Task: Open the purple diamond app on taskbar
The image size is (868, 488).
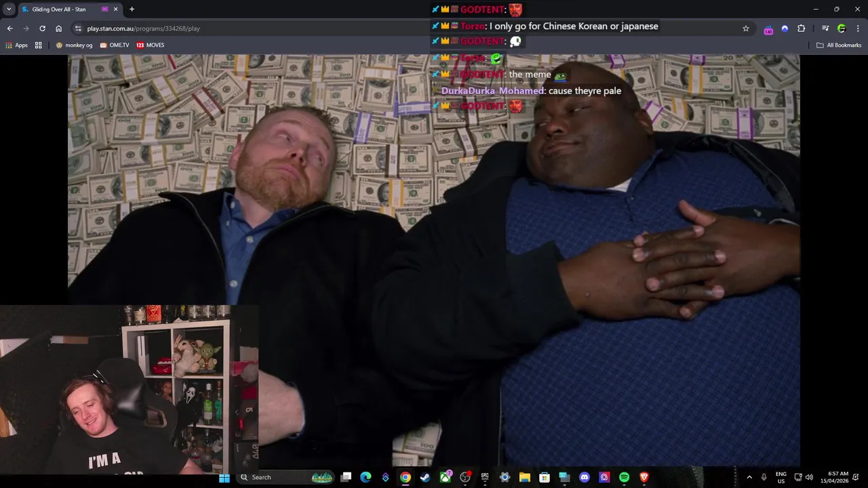Action: coord(385,477)
